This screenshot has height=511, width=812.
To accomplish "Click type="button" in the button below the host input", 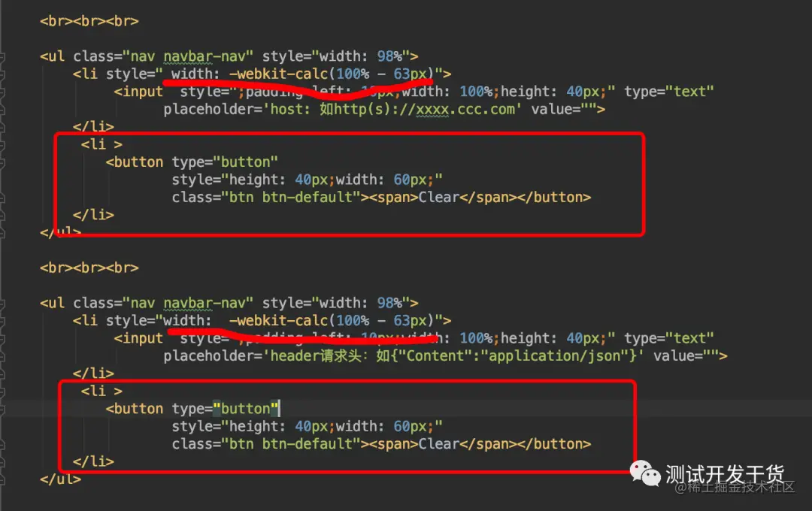I will 226,162.
